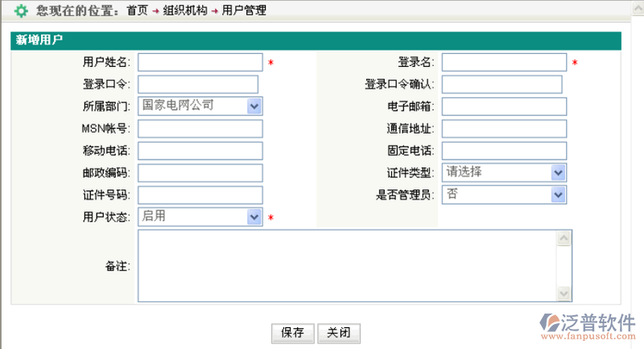Open the 用户状态 dropdown

(x=254, y=217)
